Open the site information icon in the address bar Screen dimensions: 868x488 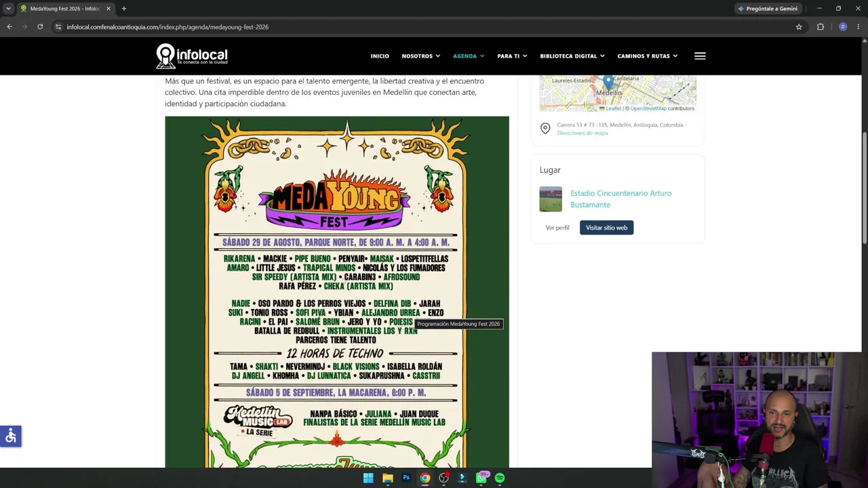tap(58, 27)
